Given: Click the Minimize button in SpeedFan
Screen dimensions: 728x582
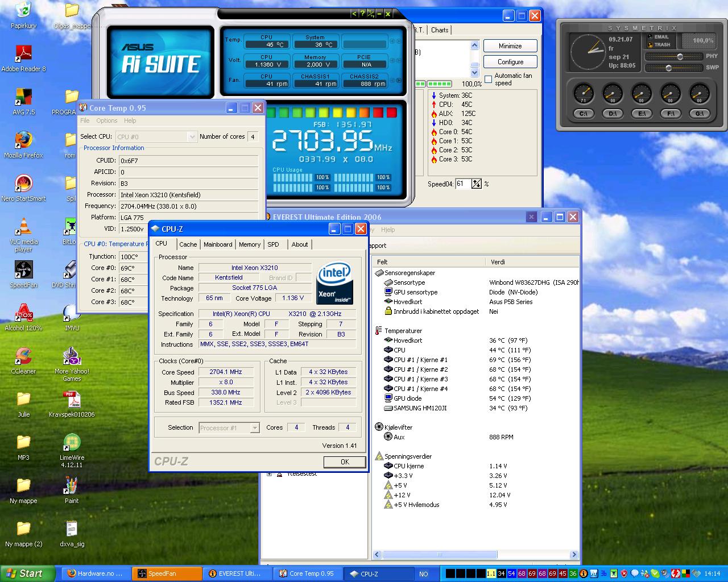Looking at the screenshot, I should 510,46.
